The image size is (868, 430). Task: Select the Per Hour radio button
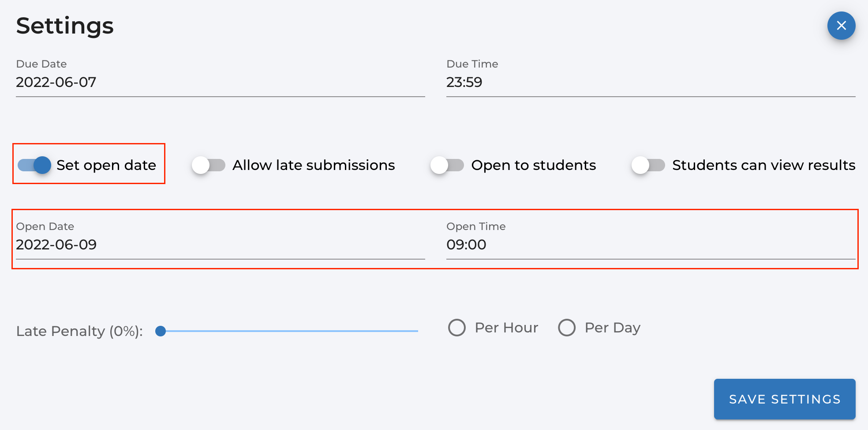coord(457,328)
